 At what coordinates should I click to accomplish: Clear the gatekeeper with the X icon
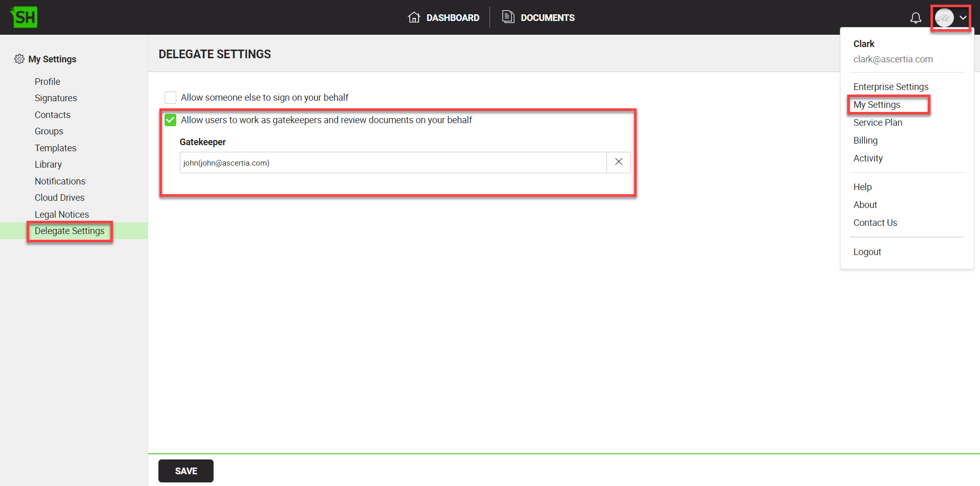point(618,162)
